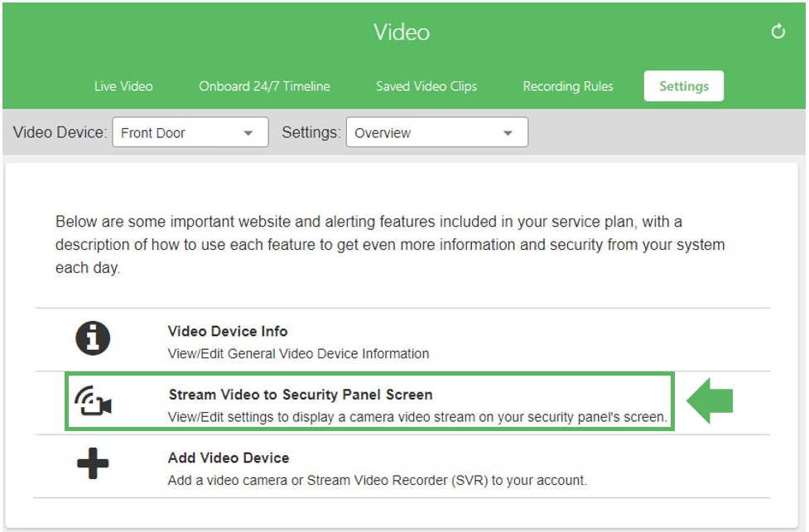Select the Settings tab

click(x=684, y=86)
